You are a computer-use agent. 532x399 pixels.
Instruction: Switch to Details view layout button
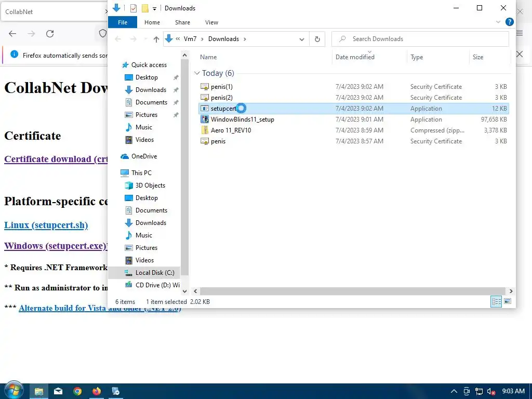click(496, 302)
